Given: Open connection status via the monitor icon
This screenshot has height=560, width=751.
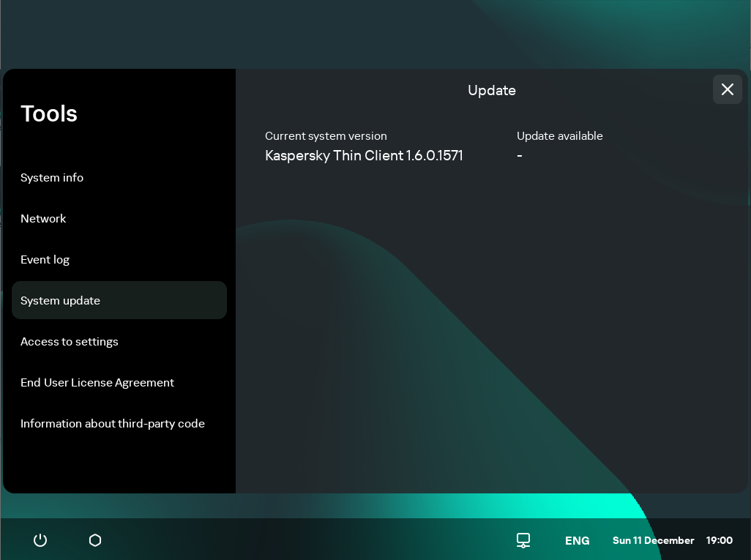Looking at the screenshot, I should coord(523,540).
